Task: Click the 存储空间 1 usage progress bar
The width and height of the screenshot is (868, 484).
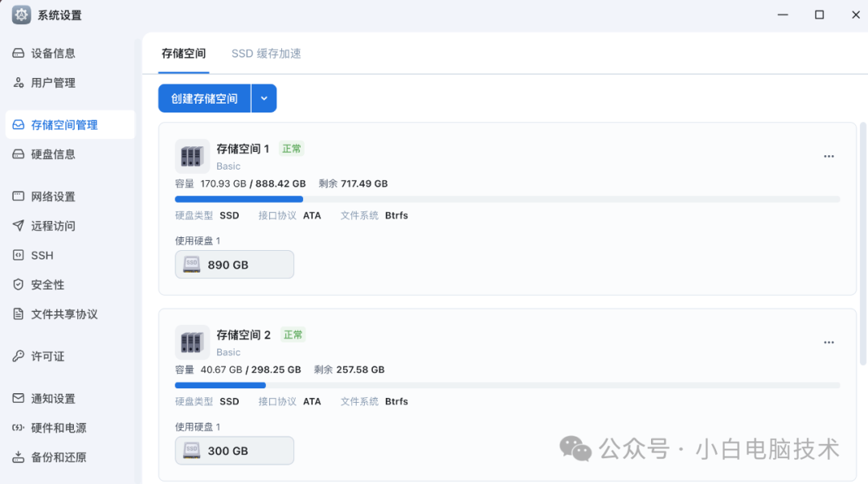Action: pyautogui.click(x=506, y=199)
